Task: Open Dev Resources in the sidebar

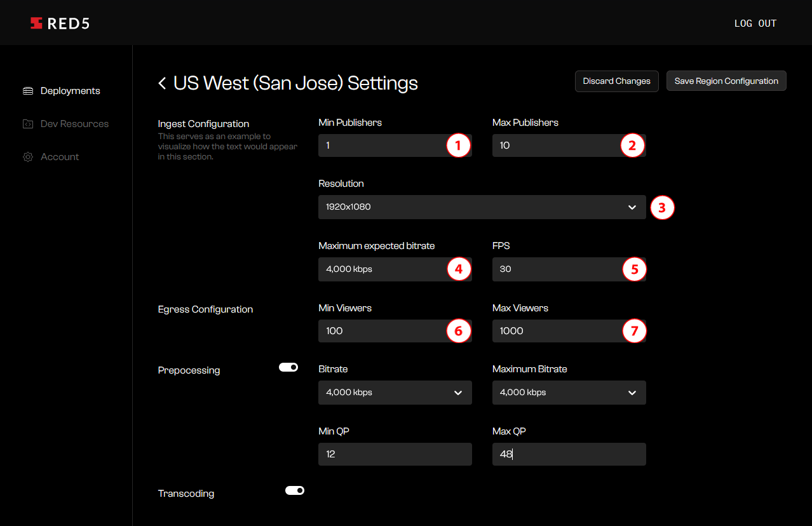Action: tap(74, 124)
